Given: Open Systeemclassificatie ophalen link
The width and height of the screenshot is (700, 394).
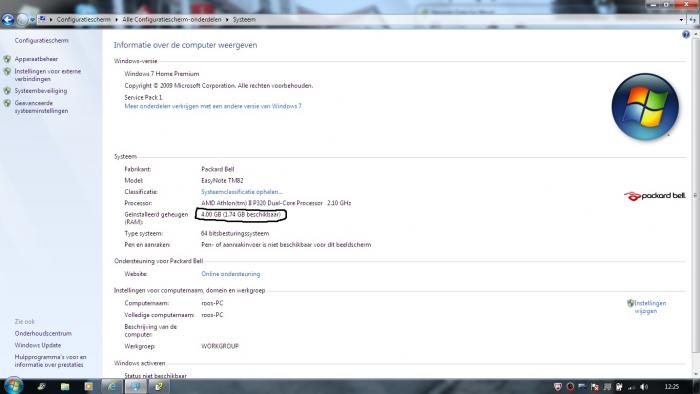Looking at the screenshot, I should coord(242,192).
